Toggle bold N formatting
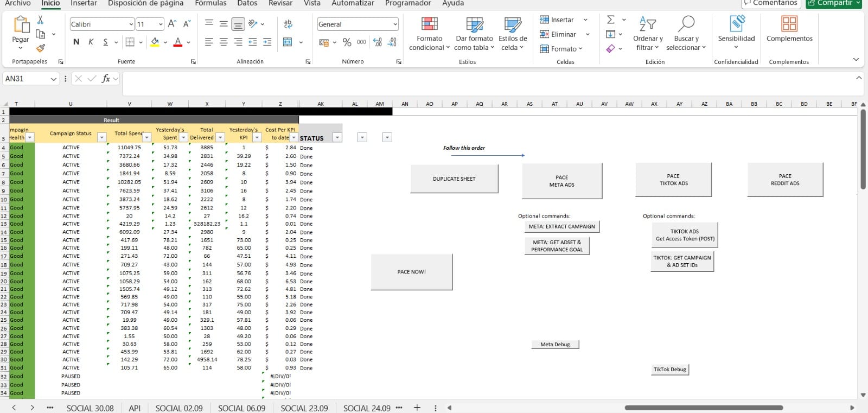 [76, 42]
